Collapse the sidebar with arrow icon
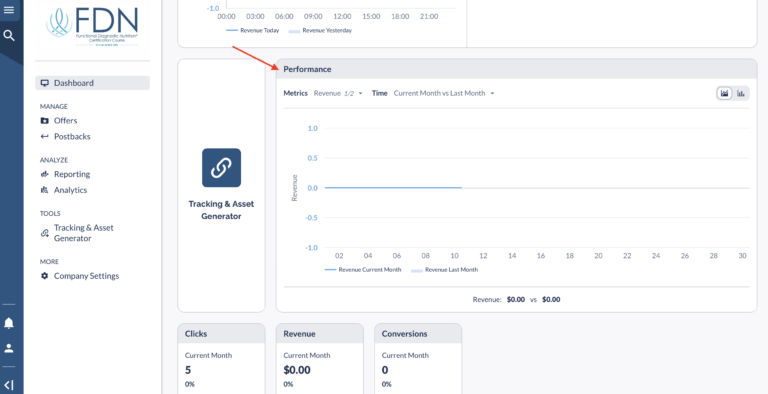 pyautogui.click(x=9, y=385)
